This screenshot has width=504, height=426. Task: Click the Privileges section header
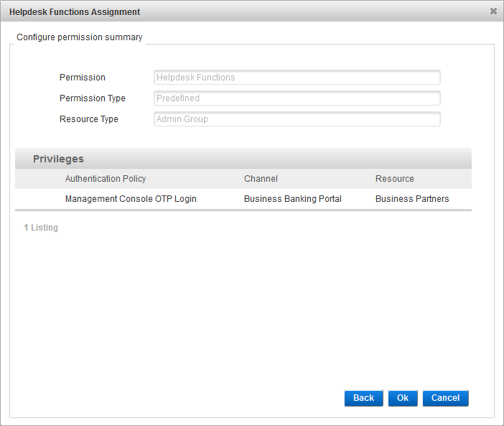243,159
